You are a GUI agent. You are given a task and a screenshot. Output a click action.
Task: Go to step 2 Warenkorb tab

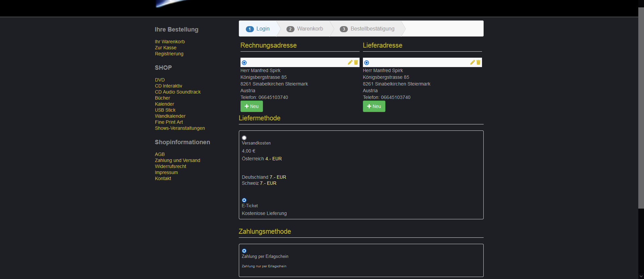(305, 29)
